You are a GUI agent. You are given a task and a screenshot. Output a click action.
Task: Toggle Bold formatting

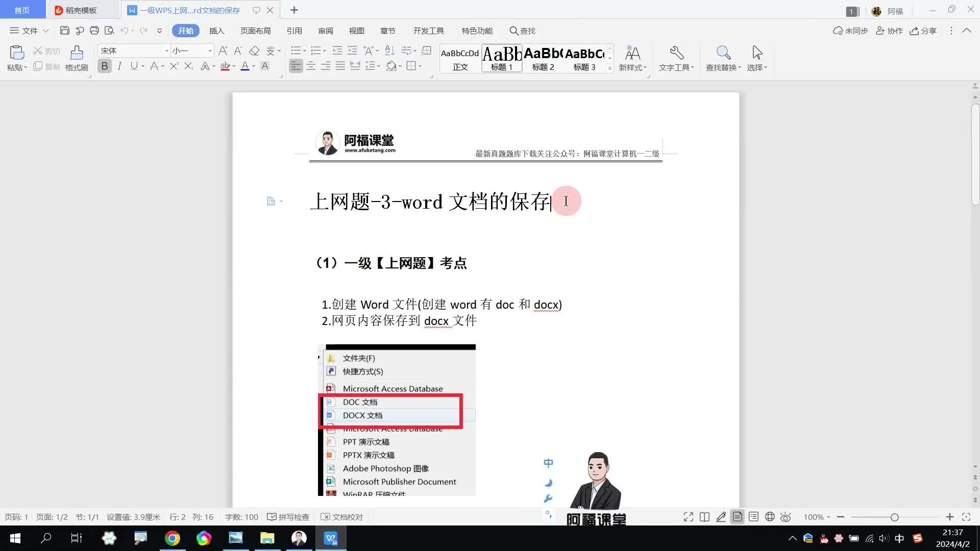point(105,66)
